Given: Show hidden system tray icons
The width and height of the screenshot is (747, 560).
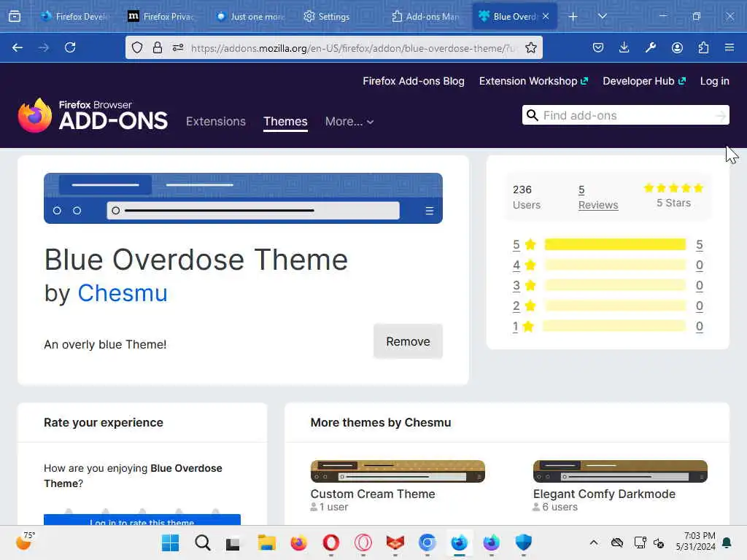Looking at the screenshot, I should click(x=594, y=542).
